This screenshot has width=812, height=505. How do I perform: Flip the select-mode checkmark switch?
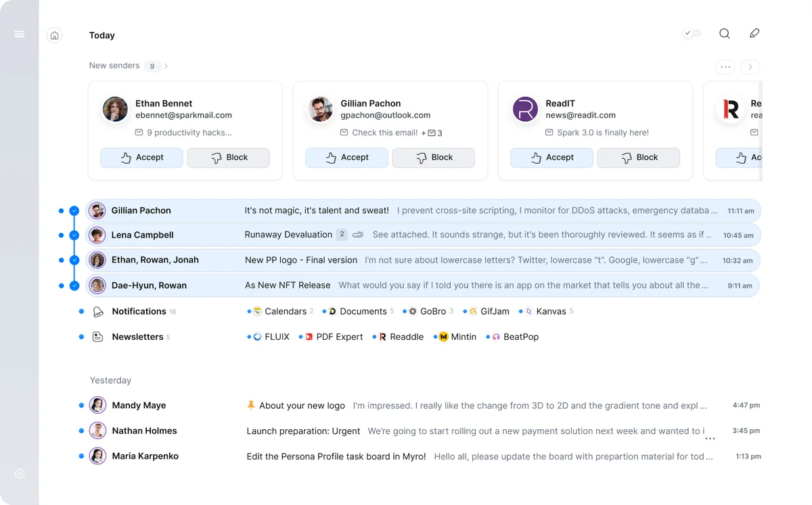pos(691,32)
